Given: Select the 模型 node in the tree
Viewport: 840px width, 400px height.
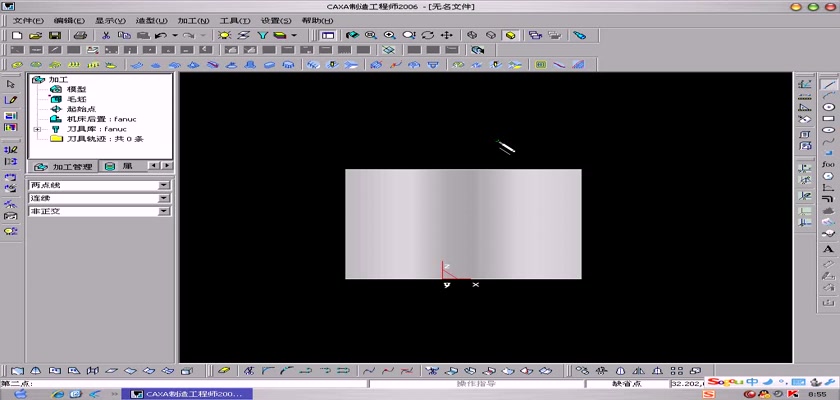Looking at the screenshot, I should pos(77,89).
